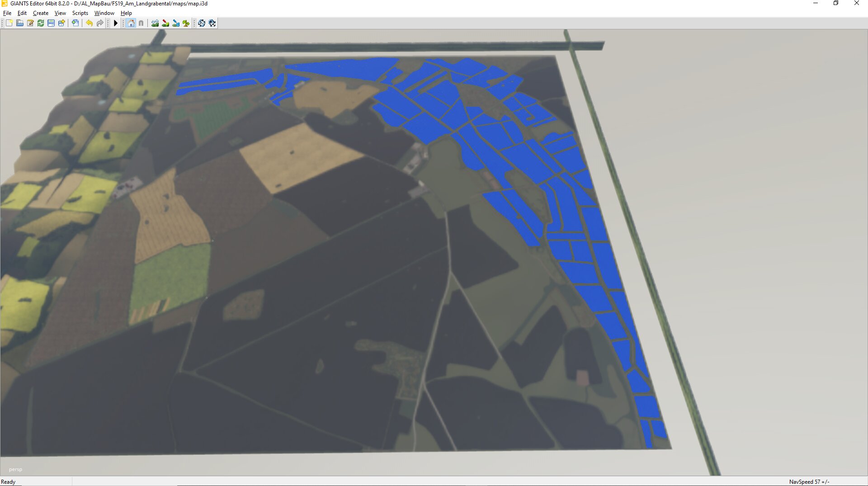
Task: Toggle the house navigation mode button
Action: [131, 23]
